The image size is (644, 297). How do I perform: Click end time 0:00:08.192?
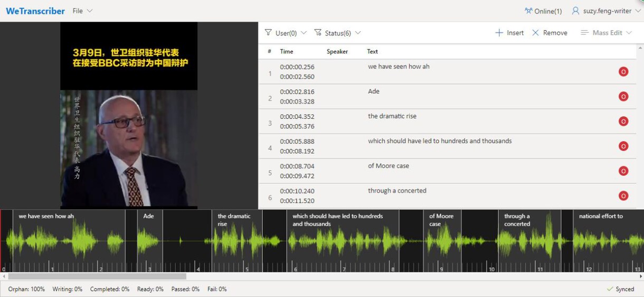pyautogui.click(x=297, y=151)
